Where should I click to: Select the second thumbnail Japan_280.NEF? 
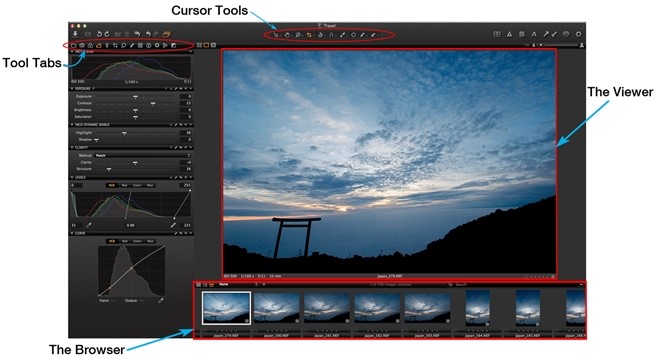pyautogui.click(x=277, y=308)
